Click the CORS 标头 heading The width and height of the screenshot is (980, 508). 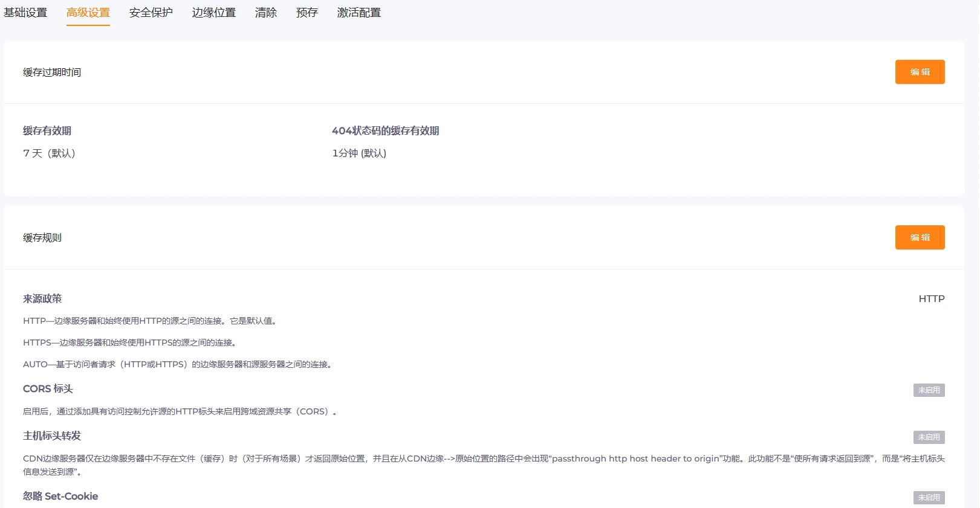(x=48, y=389)
